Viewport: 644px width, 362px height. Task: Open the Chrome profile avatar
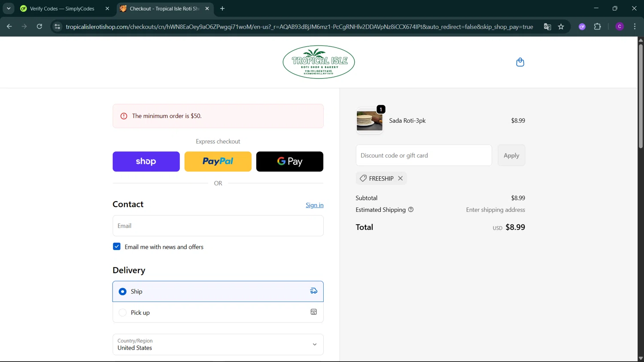pyautogui.click(x=620, y=27)
